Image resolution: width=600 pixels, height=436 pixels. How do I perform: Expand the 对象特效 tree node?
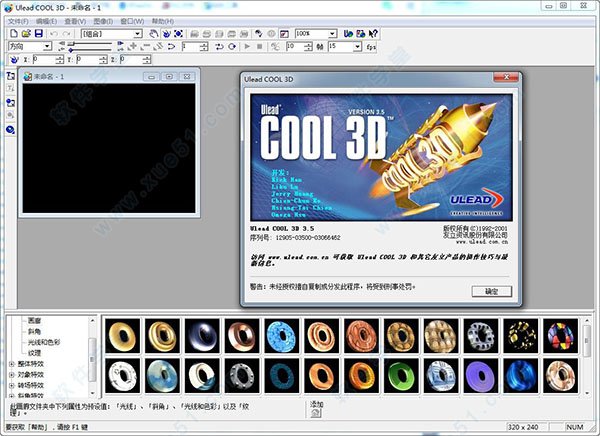tap(11, 375)
